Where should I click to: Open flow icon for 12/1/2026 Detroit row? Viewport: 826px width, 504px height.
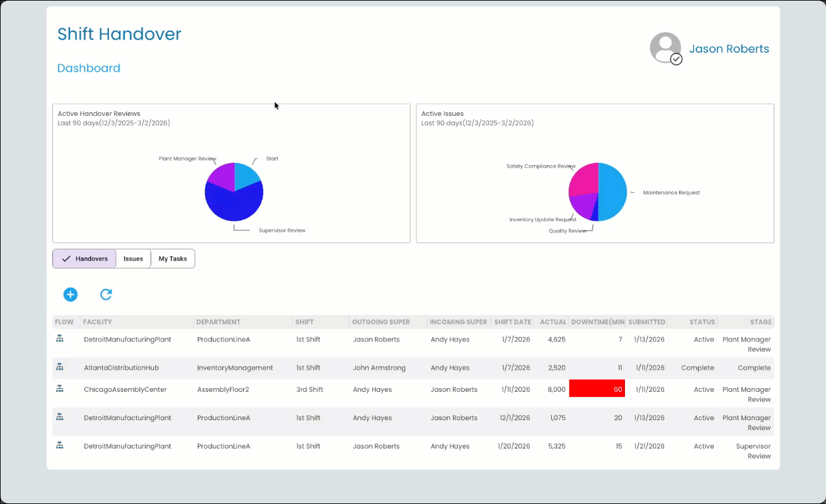60,417
